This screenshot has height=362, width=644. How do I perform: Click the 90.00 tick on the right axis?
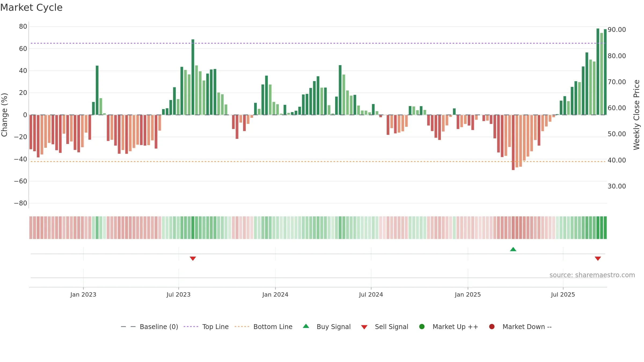click(x=617, y=29)
